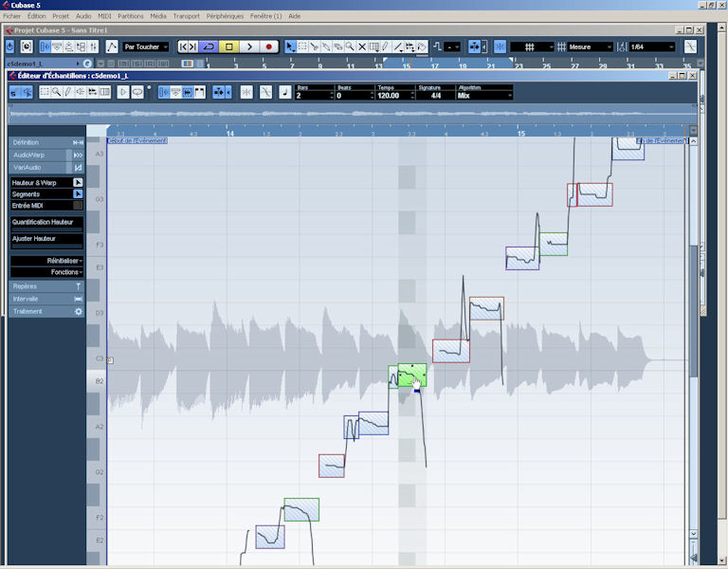
Task: Open the 1/64 quantize value dropdown
Action: [652, 46]
